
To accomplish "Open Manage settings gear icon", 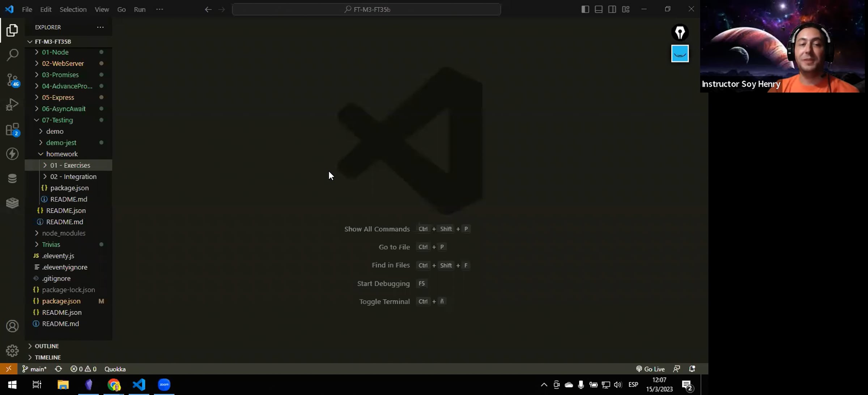I will pyautogui.click(x=12, y=351).
